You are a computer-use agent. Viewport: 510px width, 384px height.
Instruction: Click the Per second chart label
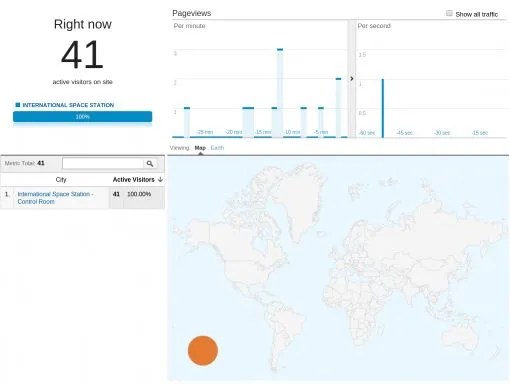(374, 26)
